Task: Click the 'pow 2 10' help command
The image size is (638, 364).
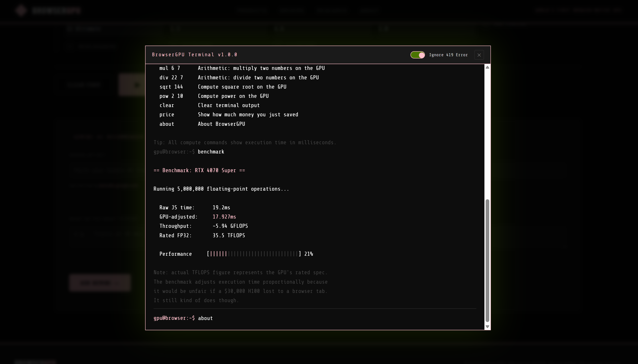Action: coord(171,96)
